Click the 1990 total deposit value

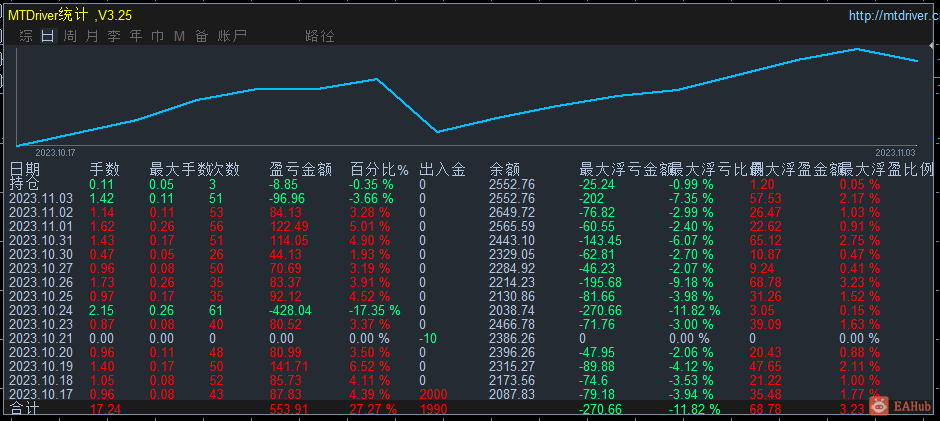click(x=433, y=409)
